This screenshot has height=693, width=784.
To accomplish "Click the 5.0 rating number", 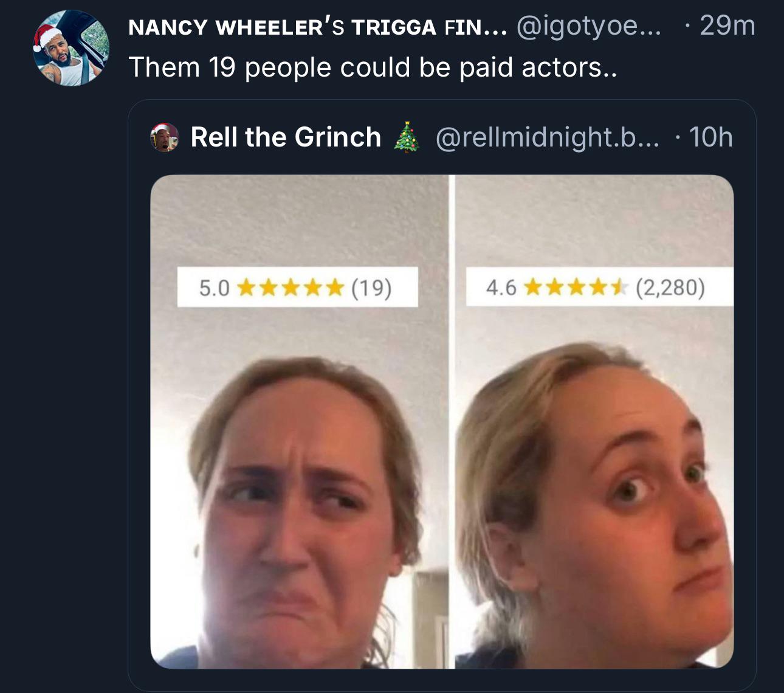I will point(214,288).
